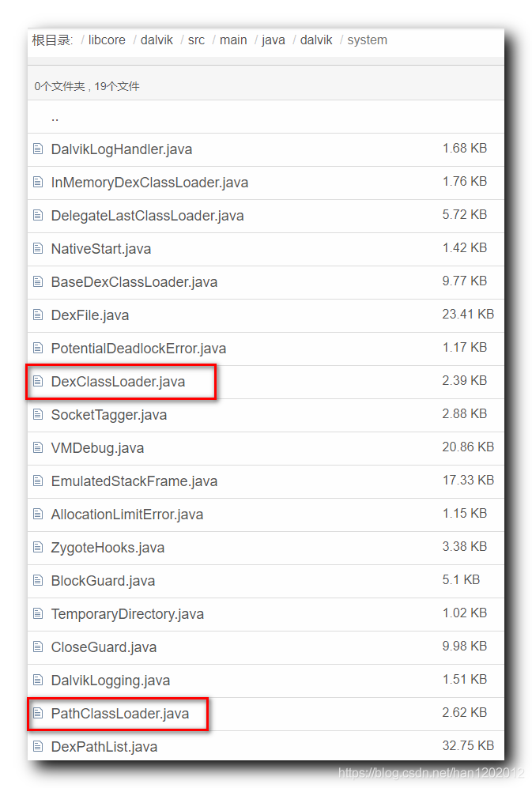Click the 20.86 KB size of VMDebug.java

click(468, 447)
